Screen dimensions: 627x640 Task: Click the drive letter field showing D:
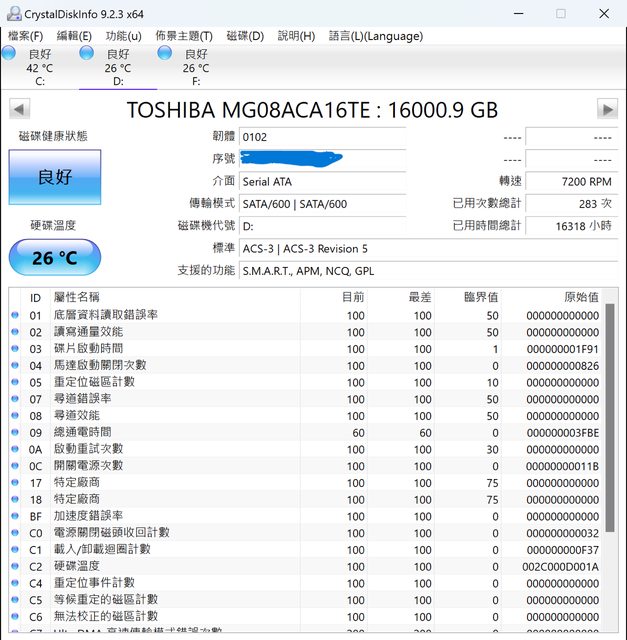(x=322, y=226)
